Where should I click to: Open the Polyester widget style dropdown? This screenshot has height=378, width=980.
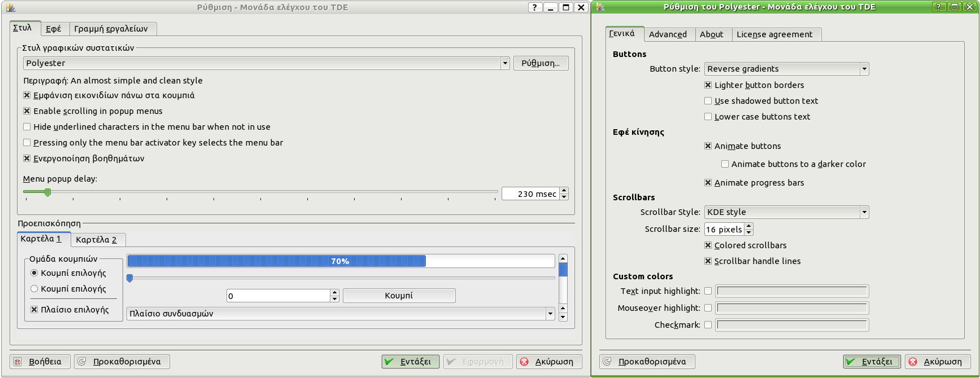pyautogui.click(x=267, y=63)
